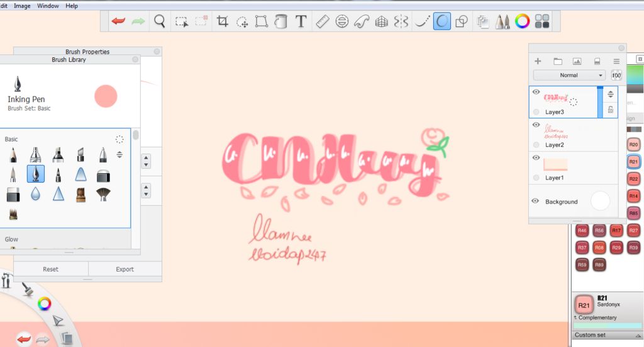This screenshot has width=644, height=347.
Task: Hide Layer3 with its eye icon
Action: (536, 92)
